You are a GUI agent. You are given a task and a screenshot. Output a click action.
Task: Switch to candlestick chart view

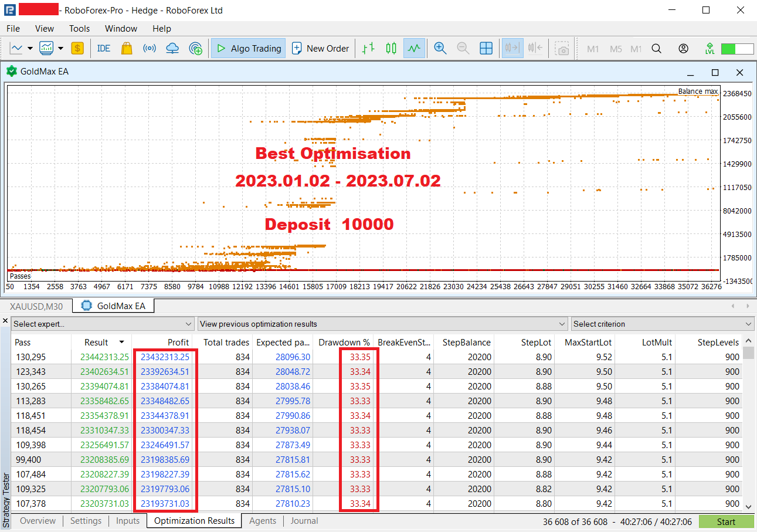391,48
